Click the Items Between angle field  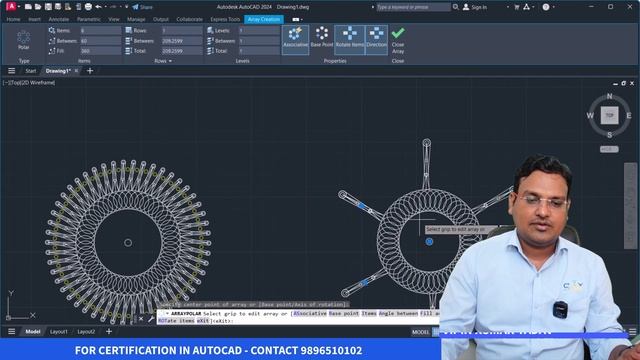(x=100, y=41)
